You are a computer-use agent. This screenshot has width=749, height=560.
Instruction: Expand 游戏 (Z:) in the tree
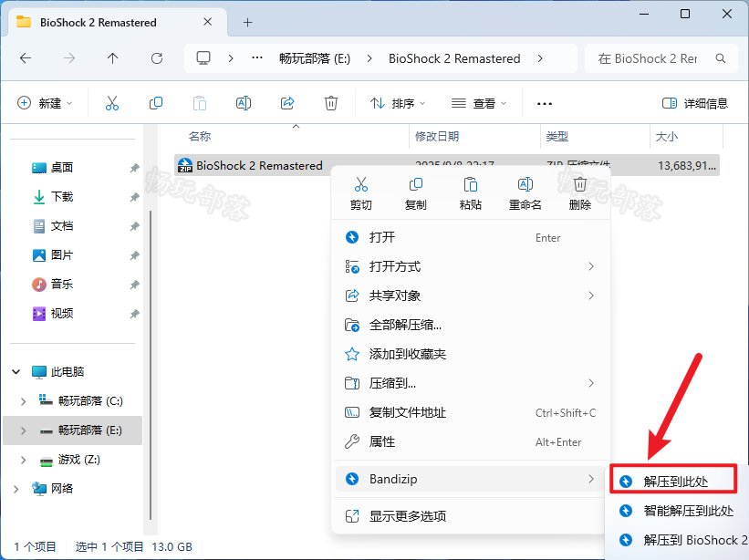[23, 460]
